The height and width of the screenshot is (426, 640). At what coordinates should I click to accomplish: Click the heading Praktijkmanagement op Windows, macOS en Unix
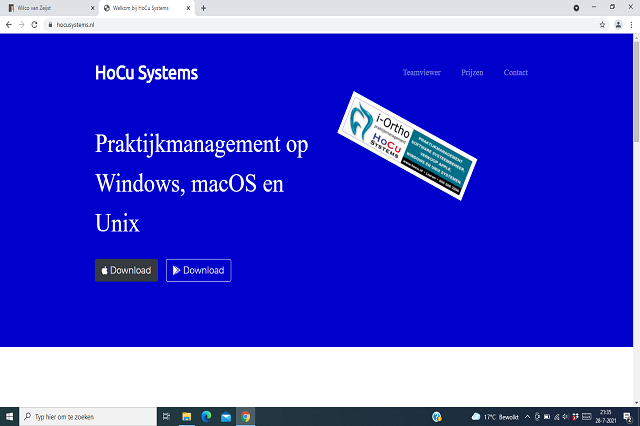[202, 183]
